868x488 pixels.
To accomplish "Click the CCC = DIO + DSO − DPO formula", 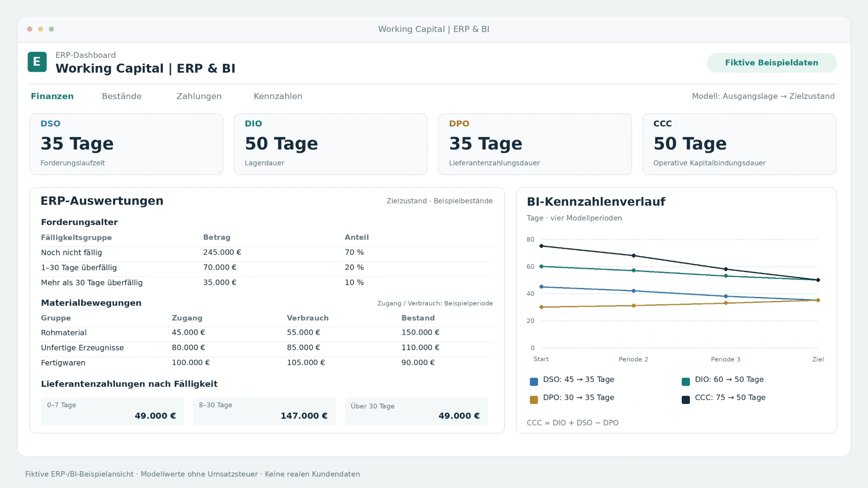I will coord(573,423).
